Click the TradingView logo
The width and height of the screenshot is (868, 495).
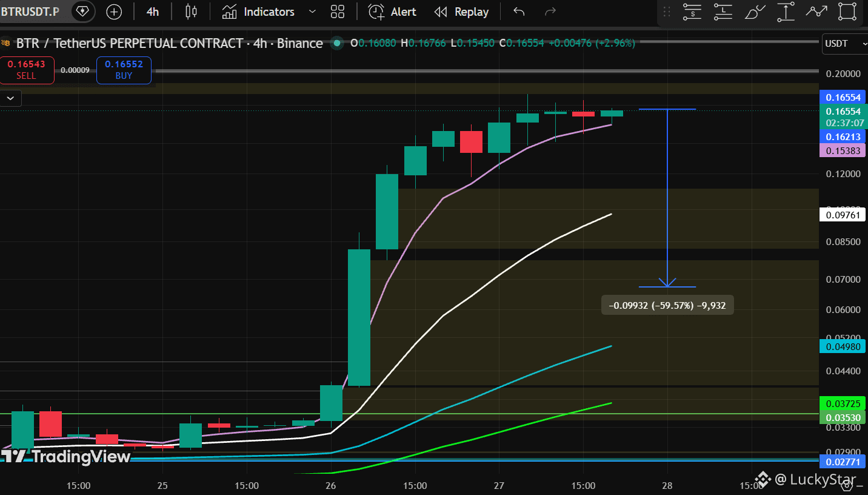(65, 457)
